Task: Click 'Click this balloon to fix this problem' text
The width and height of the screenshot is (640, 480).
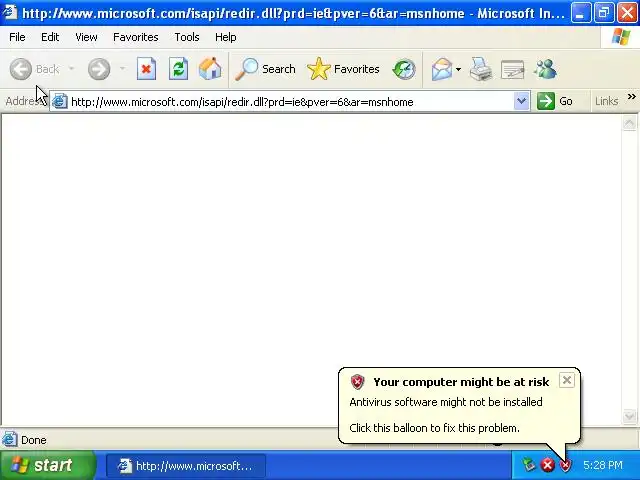Action: pyautogui.click(x=434, y=428)
